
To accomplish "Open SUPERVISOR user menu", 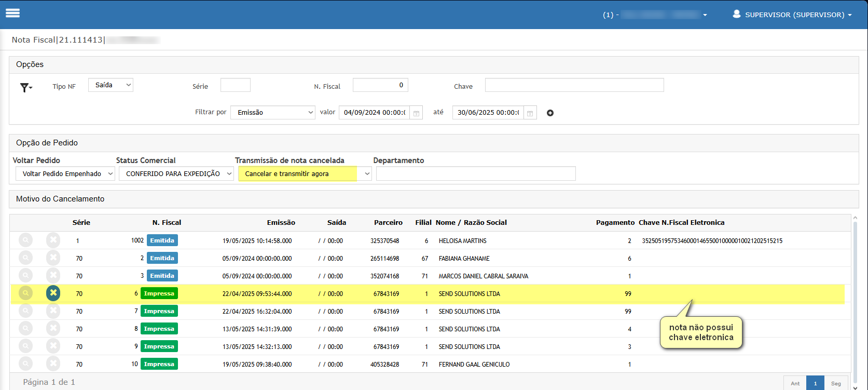I will pos(792,15).
